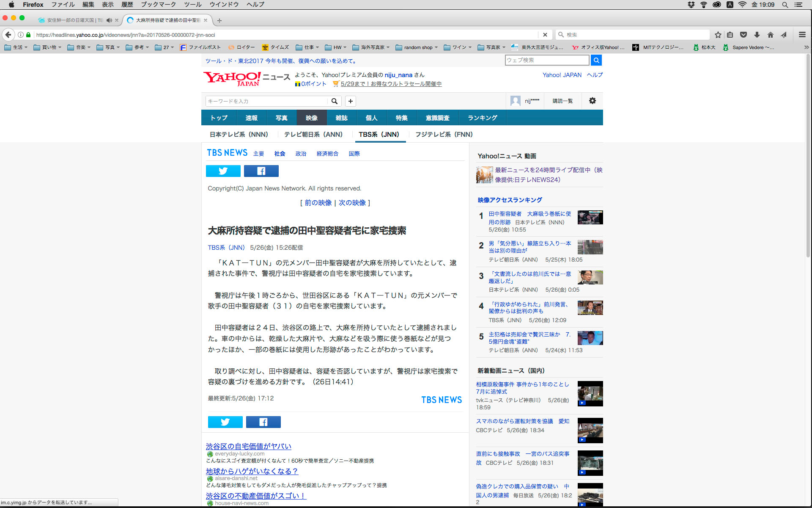Click the Firefox home icon
This screenshot has width=812, height=508.
(770, 35)
